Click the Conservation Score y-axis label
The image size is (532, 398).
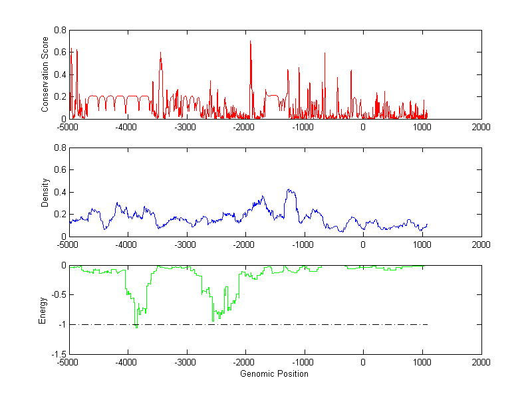[x=45, y=74]
